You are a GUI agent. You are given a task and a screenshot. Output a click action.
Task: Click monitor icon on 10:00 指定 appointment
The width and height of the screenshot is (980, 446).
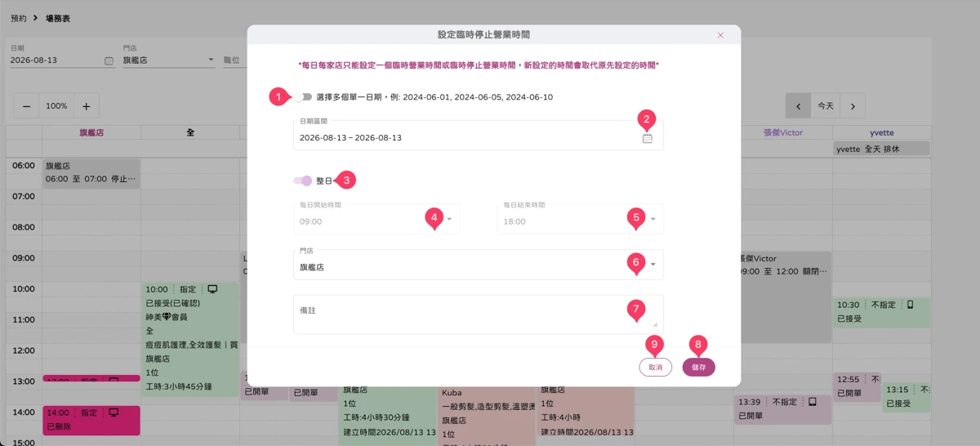pos(213,289)
